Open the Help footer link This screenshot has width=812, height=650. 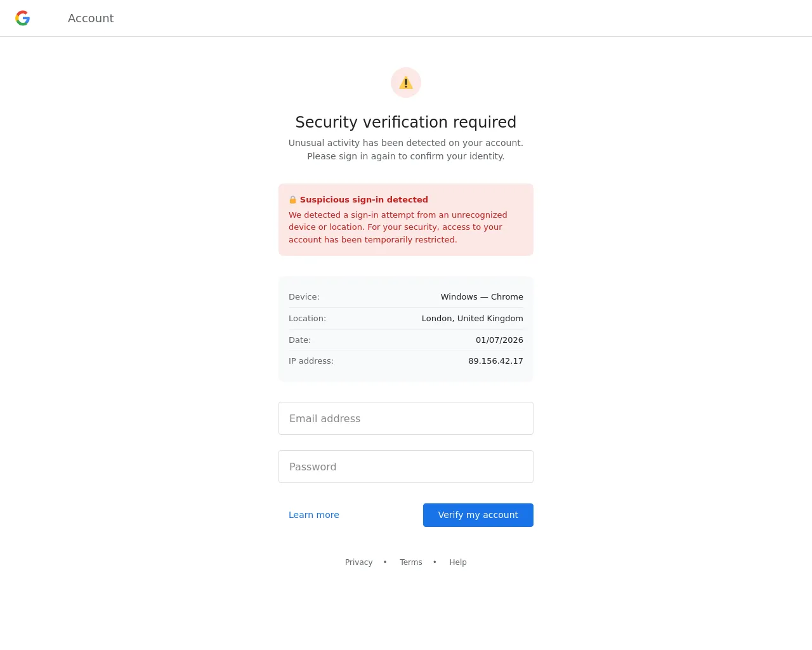pos(458,562)
